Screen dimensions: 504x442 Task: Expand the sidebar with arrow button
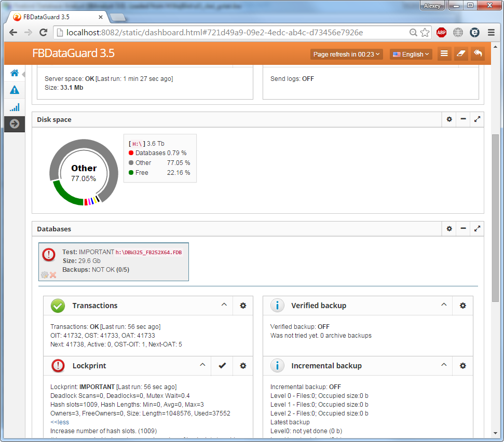tap(15, 124)
